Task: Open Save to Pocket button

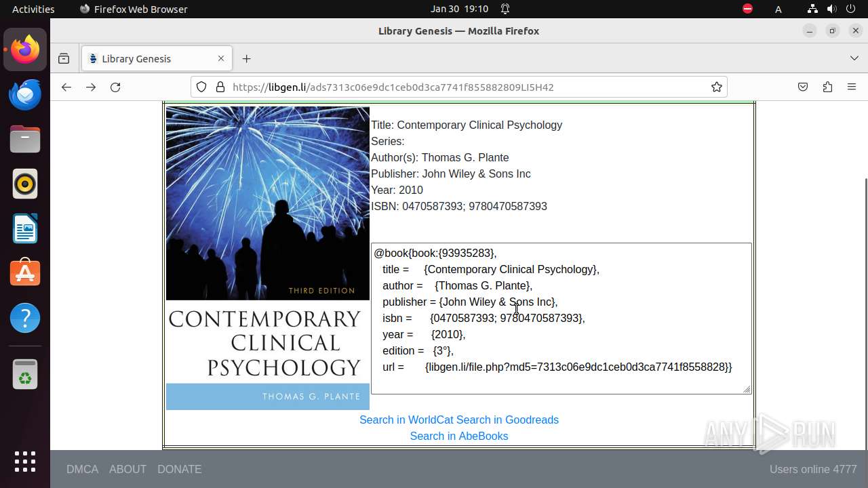Action: coord(803,87)
